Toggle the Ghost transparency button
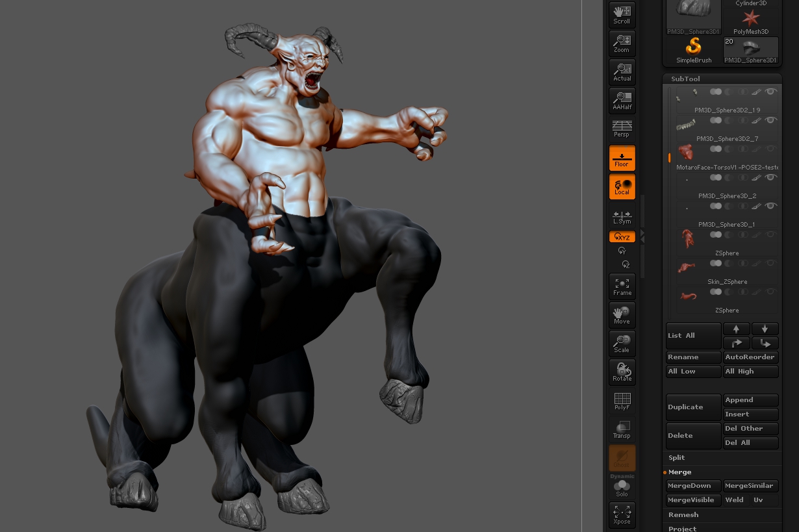Screen dimensions: 799x532 [622, 459]
